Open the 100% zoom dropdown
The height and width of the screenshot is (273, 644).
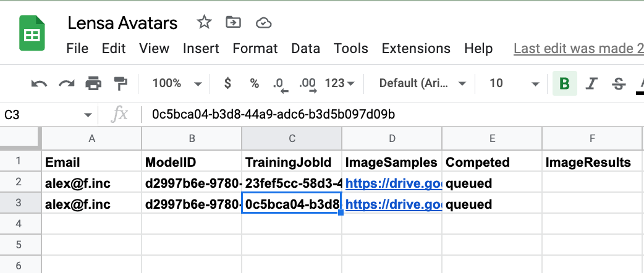point(177,83)
